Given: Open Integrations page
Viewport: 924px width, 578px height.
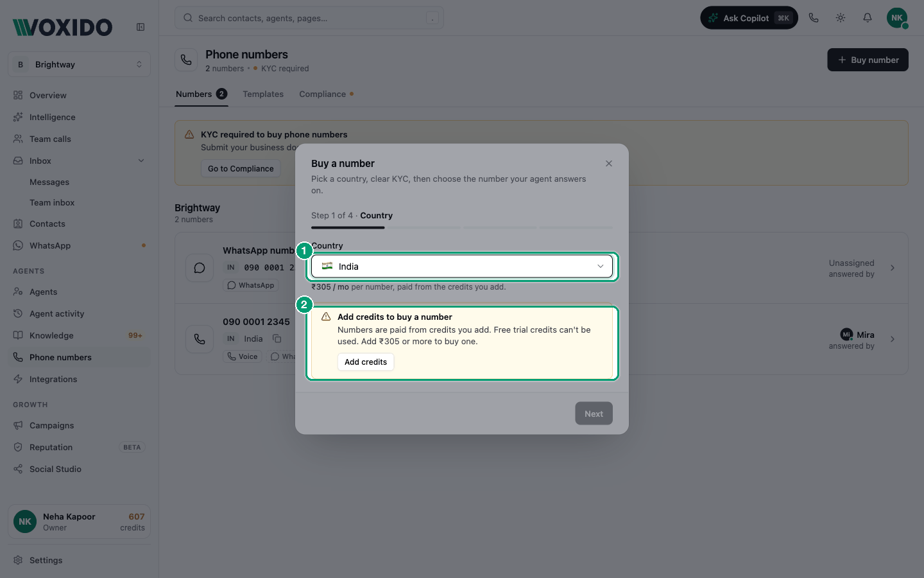Looking at the screenshot, I should point(80,379).
